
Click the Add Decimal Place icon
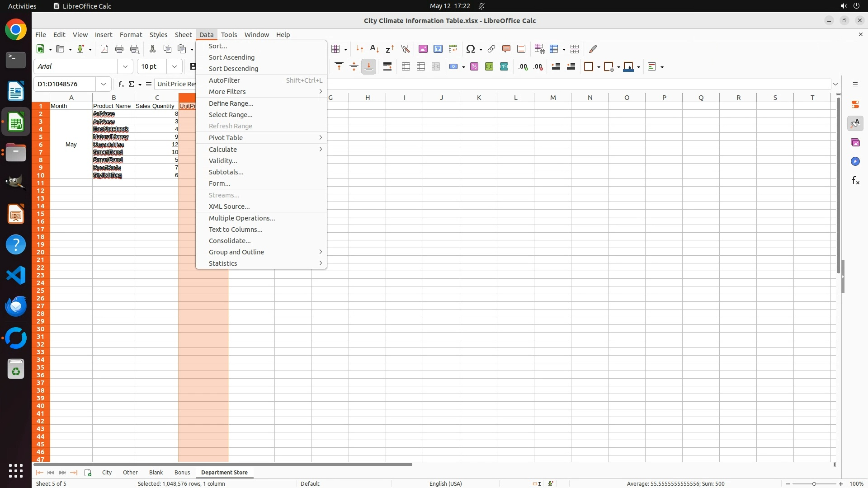pos(523,67)
